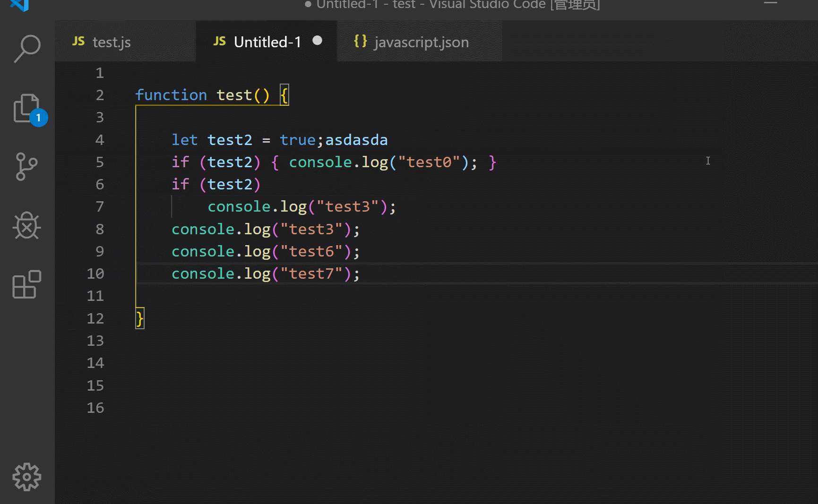
Task: Select the word true on line 4
Action: tap(298, 140)
